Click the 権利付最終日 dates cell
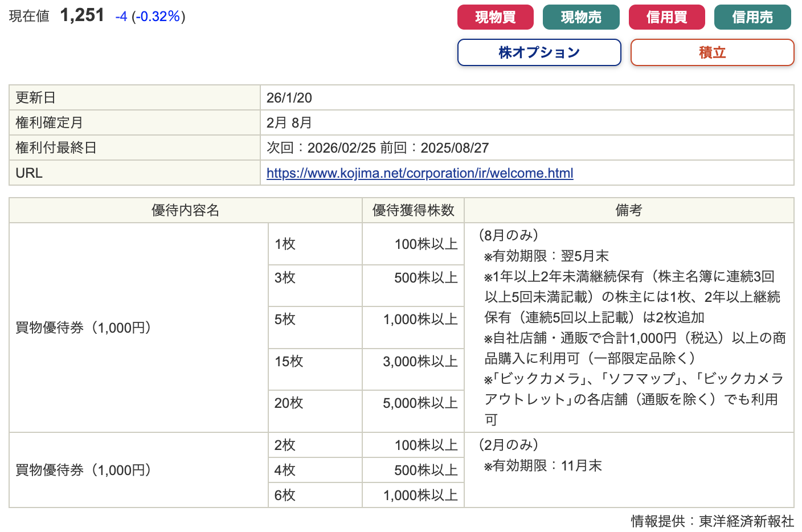 pyautogui.click(x=378, y=148)
